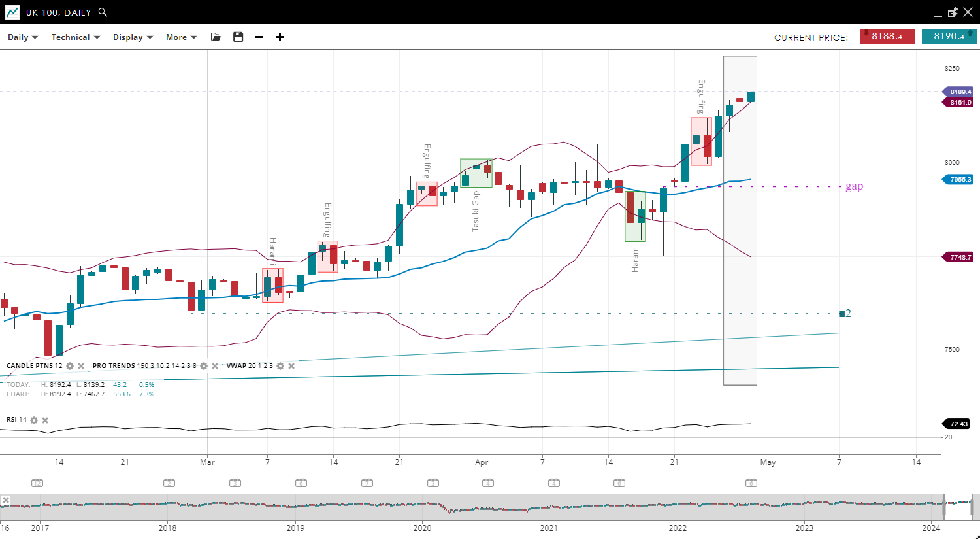Open Candle Ptns indicator settings gear
980x540 pixels.
(x=70, y=366)
